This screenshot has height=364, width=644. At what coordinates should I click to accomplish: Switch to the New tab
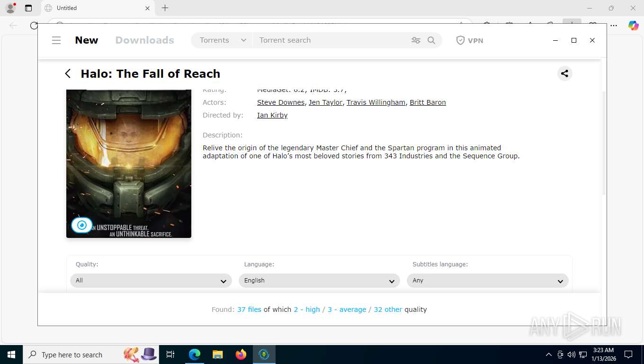[x=87, y=40]
